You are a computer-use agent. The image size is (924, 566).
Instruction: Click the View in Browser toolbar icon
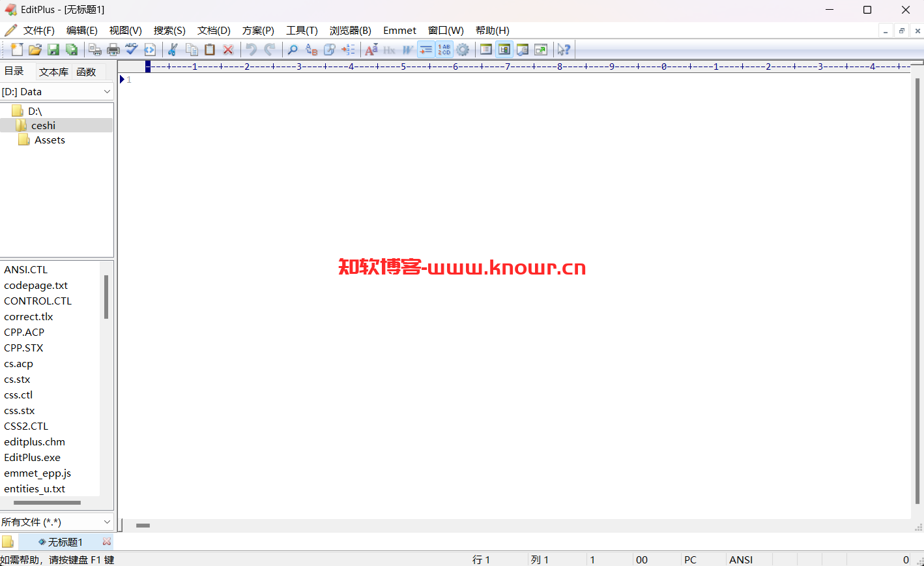coord(150,50)
